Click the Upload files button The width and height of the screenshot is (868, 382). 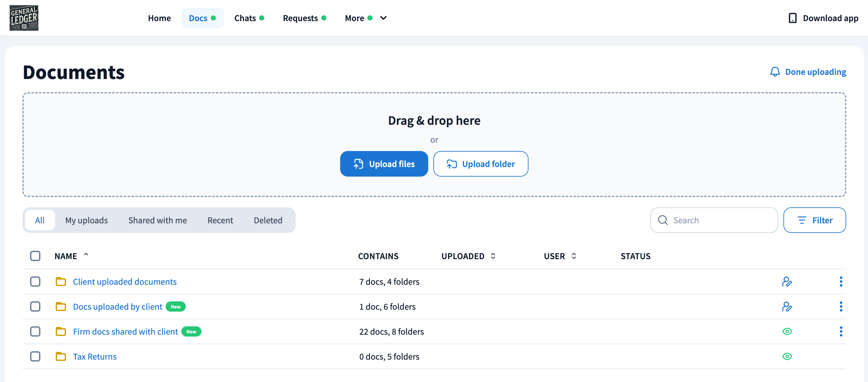[x=384, y=163]
